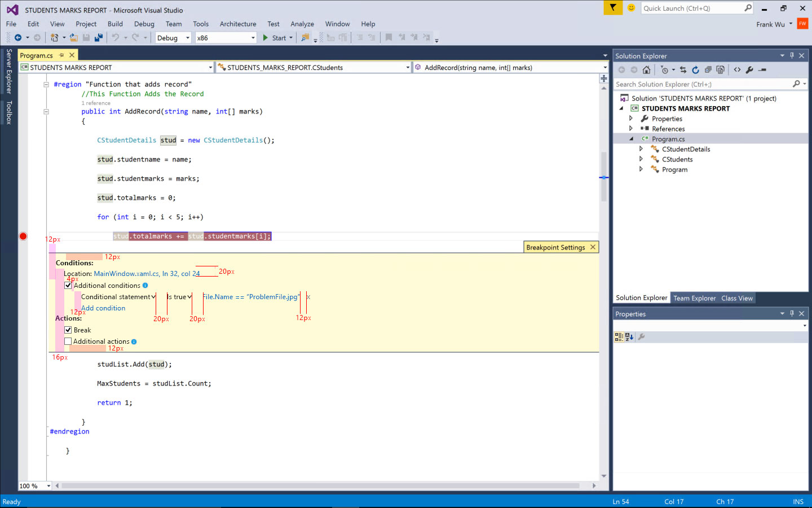Open the Debug configuration dropdown
Viewport: 812px width, 508px height.
coord(173,38)
